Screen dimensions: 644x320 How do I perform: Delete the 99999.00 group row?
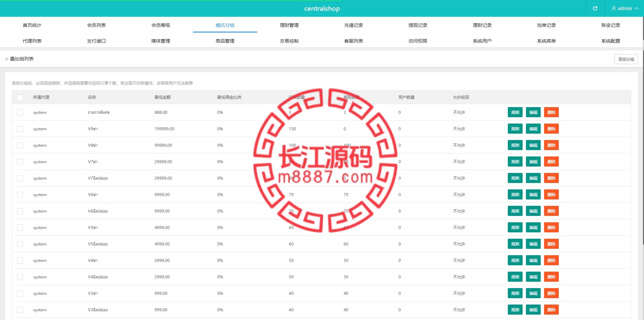pyautogui.click(x=551, y=145)
